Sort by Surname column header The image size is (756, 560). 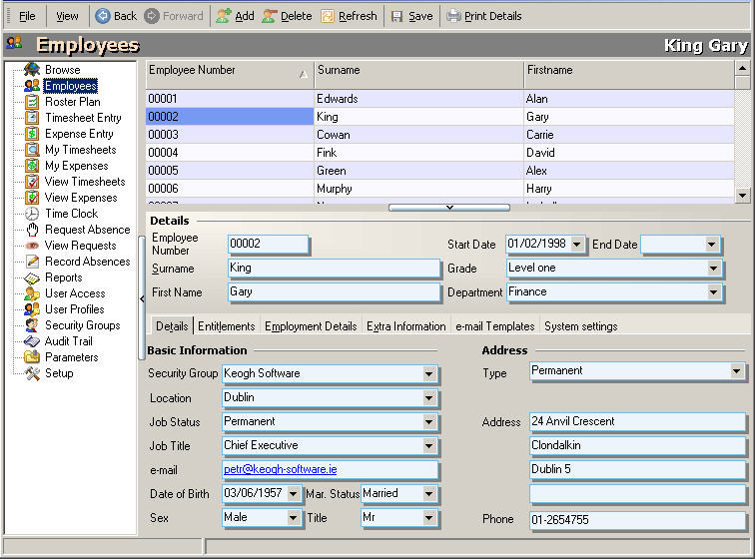[x=419, y=75]
